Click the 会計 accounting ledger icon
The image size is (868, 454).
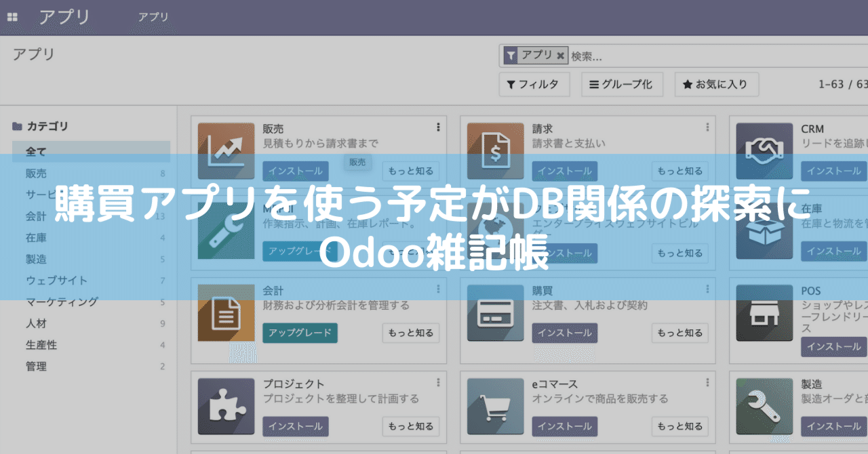225,313
